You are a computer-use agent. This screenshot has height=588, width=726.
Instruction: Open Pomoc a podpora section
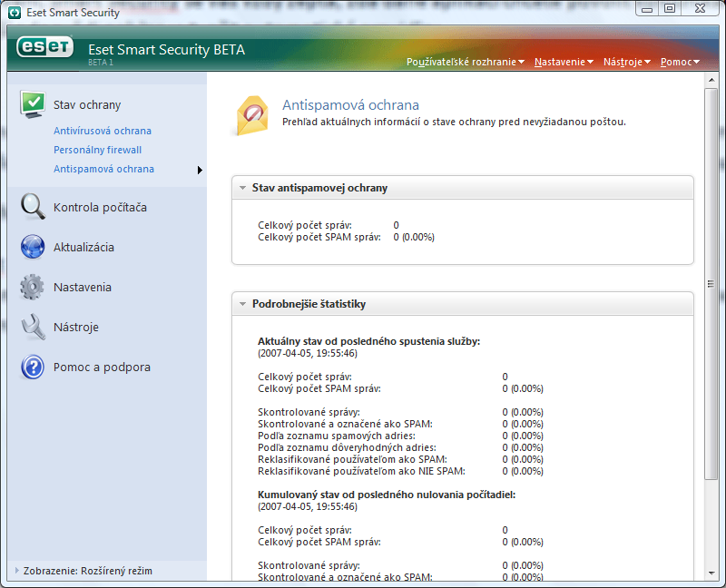102,367
